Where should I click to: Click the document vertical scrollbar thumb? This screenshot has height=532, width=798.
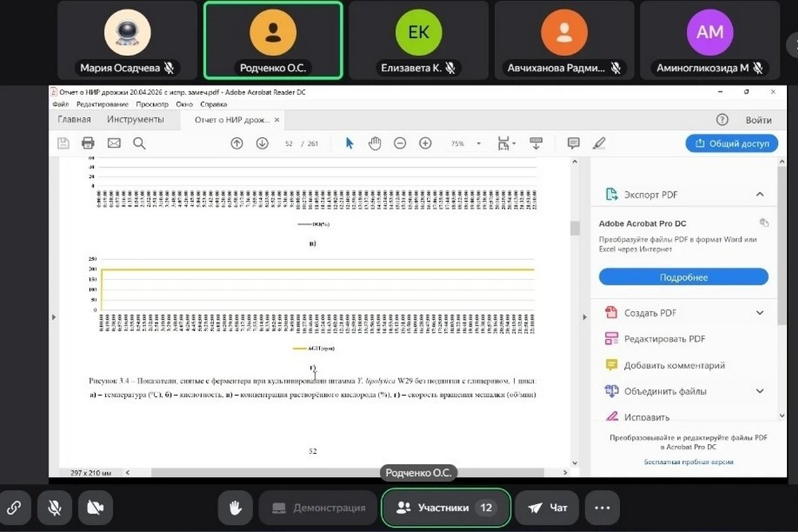[x=575, y=228]
